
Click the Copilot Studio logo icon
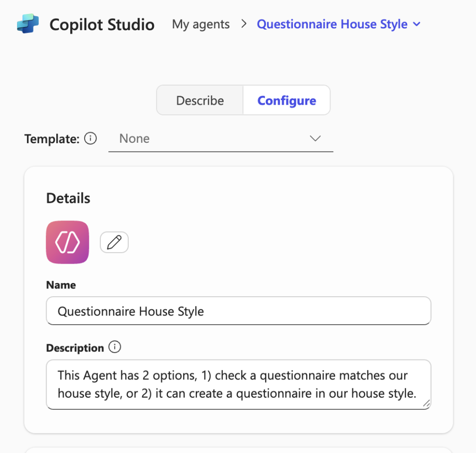pyautogui.click(x=28, y=23)
